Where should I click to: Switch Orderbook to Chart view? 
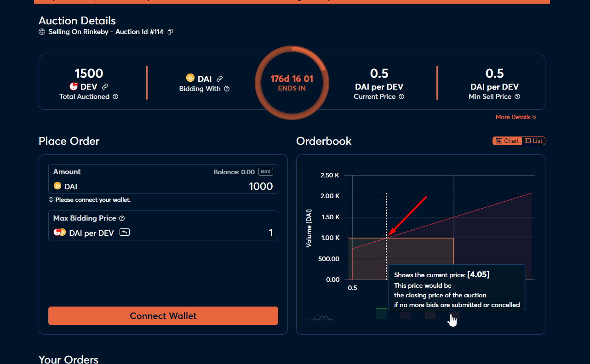507,141
